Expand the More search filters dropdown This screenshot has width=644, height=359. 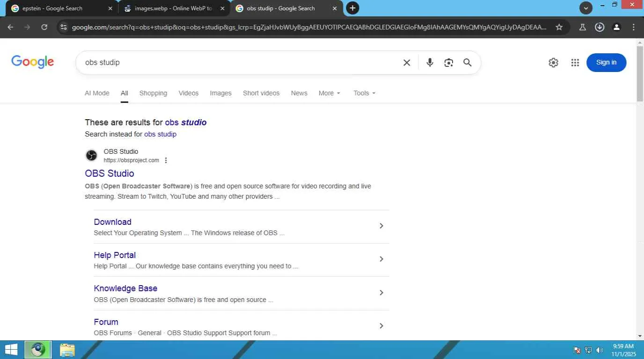329,93
